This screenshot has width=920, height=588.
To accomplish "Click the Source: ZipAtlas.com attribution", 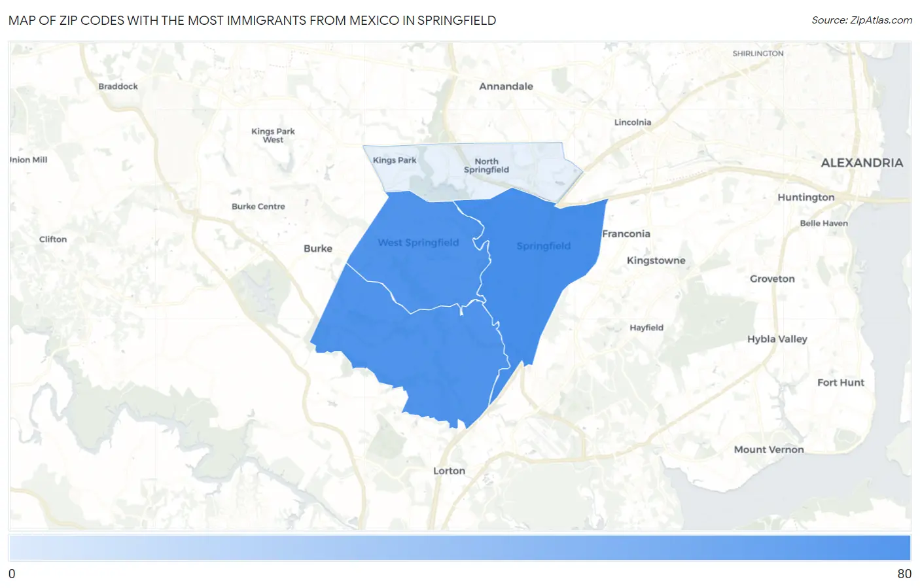I will click(x=862, y=20).
